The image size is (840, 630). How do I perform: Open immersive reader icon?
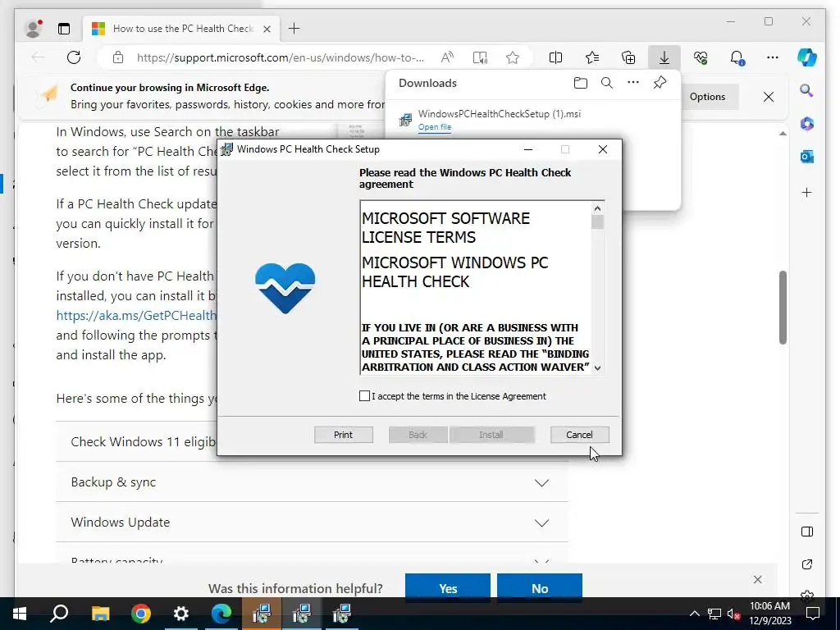[480, 57]
